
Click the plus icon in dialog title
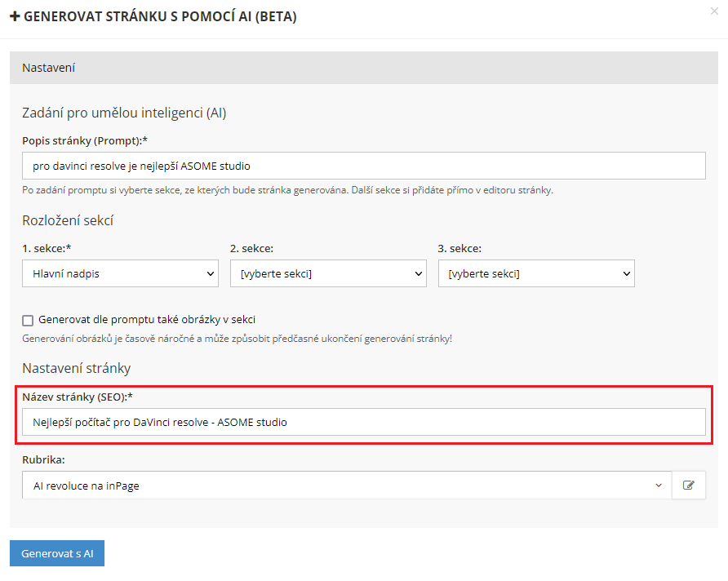pos(15,17)
